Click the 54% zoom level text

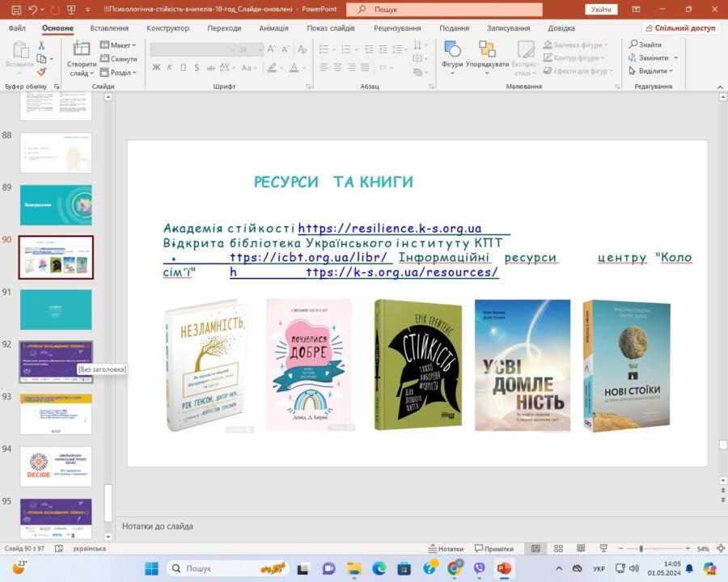click(703, 549)
